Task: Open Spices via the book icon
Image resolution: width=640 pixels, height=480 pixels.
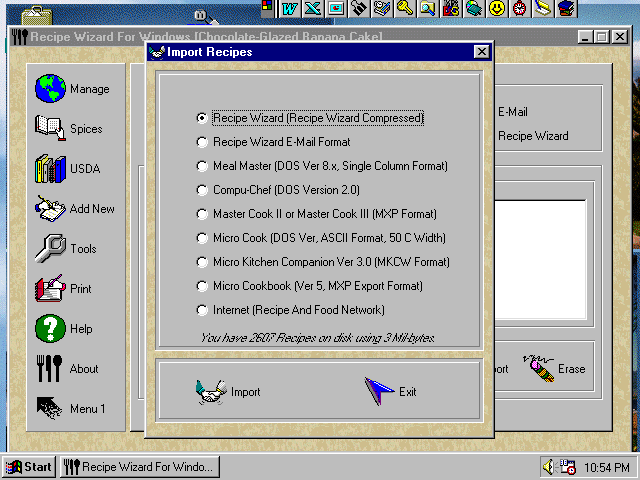Action: 50,128
